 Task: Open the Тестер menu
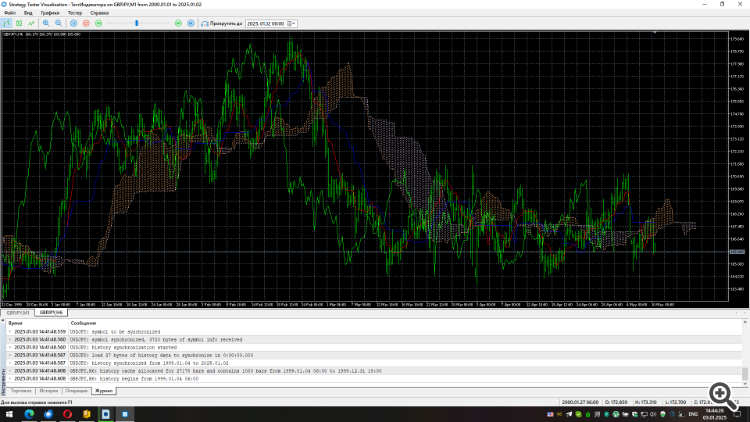75,13
